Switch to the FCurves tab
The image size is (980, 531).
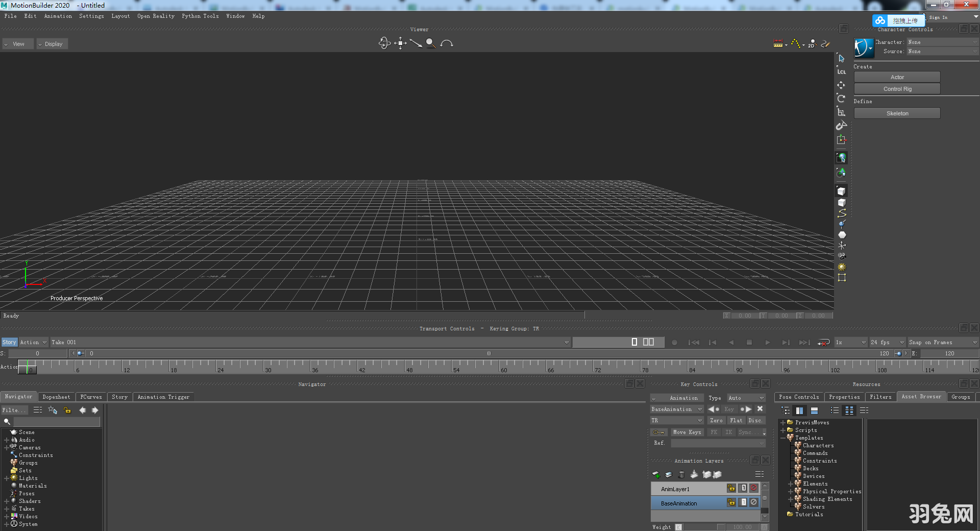point(91,397)
